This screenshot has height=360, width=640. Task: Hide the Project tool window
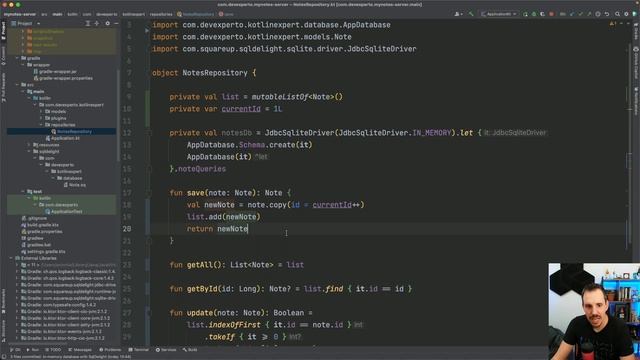[x=116, y=24]
